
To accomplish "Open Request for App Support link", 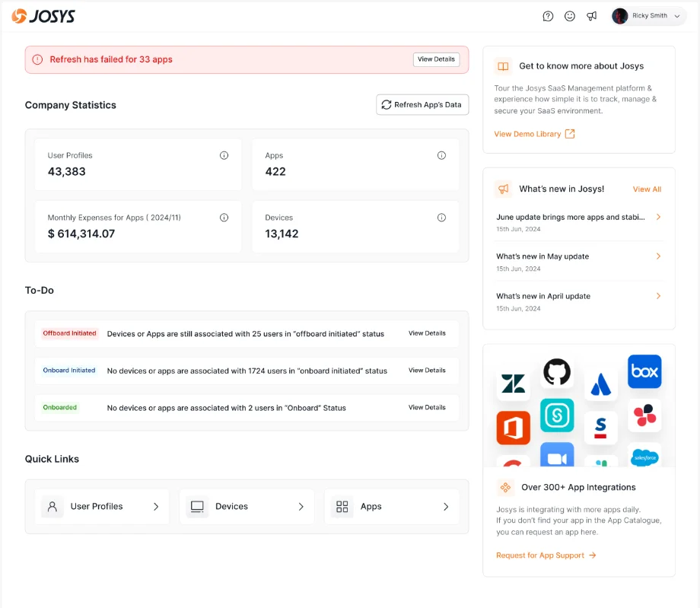I will click(546, 555).
